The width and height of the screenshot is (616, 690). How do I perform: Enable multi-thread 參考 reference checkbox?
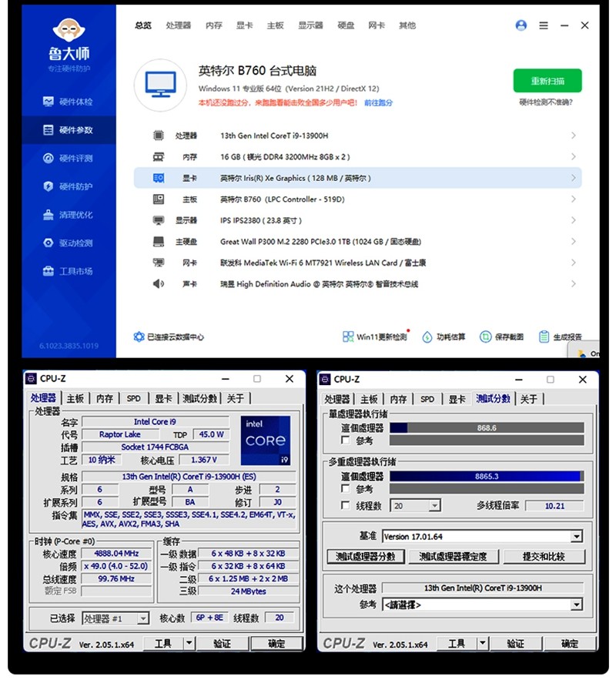346,488
